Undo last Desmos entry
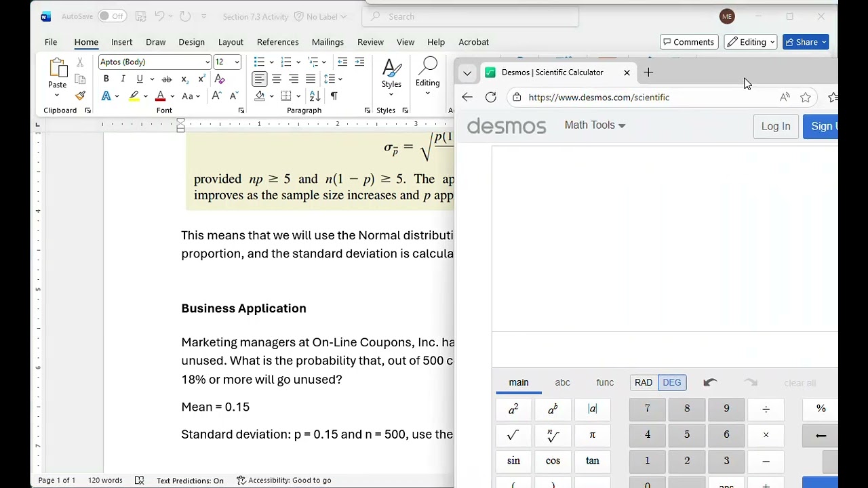Viewport: 868px width, 488px height. (x=710, y=383)
